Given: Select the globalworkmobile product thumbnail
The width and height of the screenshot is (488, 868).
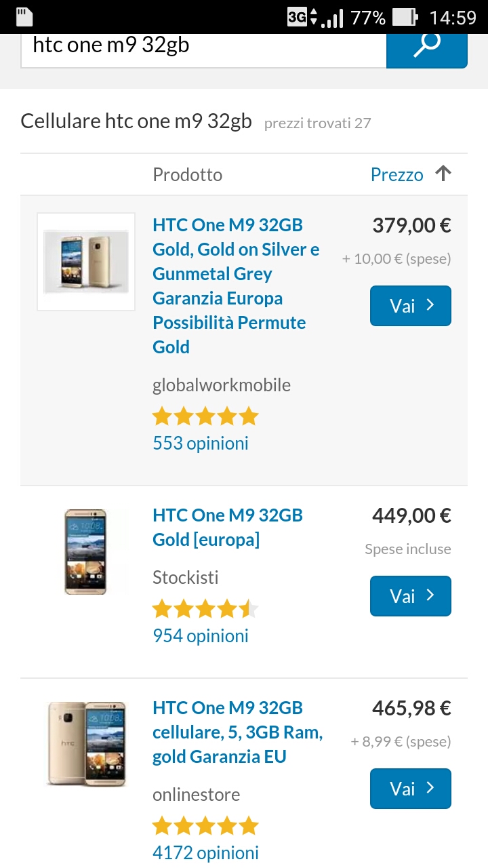Looking at the screenshot, I should (86, 262).
